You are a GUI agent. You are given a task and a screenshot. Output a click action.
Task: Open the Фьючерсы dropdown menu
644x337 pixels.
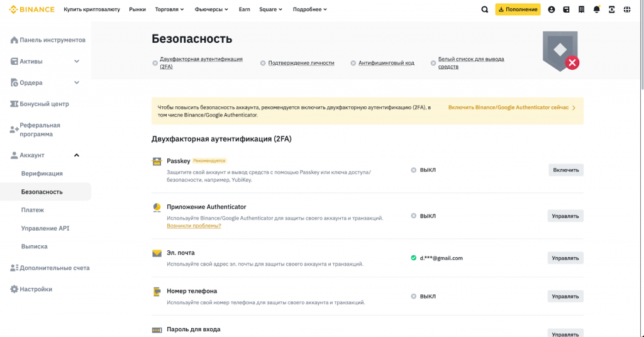212,9
